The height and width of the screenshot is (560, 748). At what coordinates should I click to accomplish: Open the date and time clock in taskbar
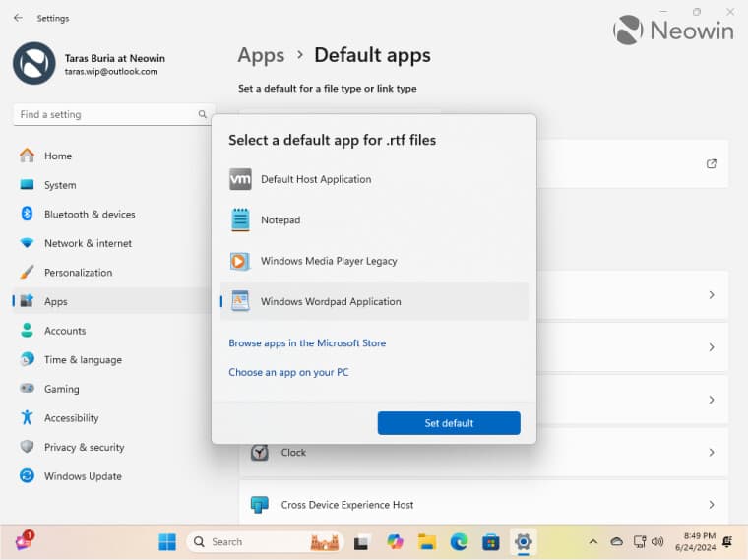coord(696,542)
